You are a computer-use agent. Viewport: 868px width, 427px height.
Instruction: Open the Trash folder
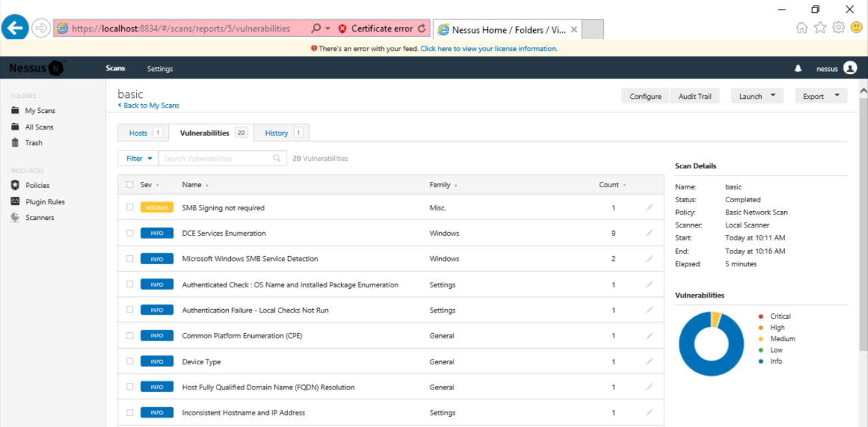tap(33, 143)
